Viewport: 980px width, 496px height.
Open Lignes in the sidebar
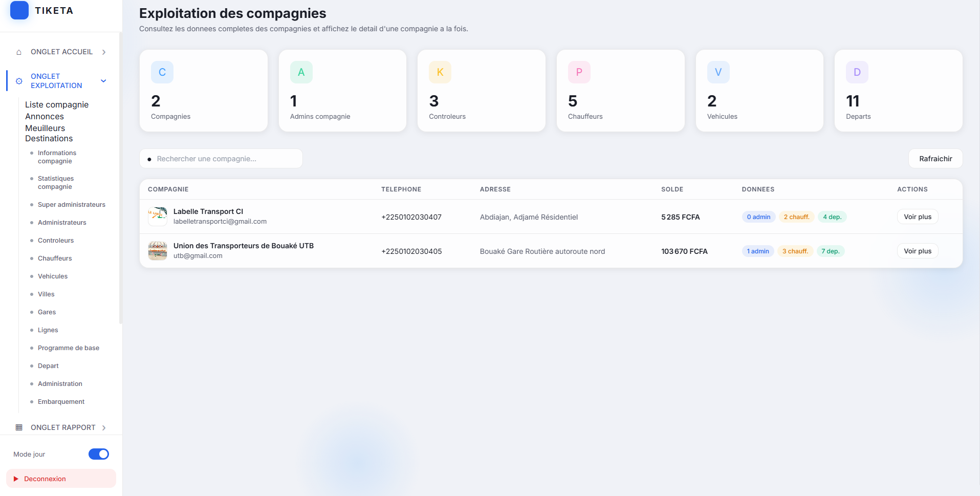point(48,330)
